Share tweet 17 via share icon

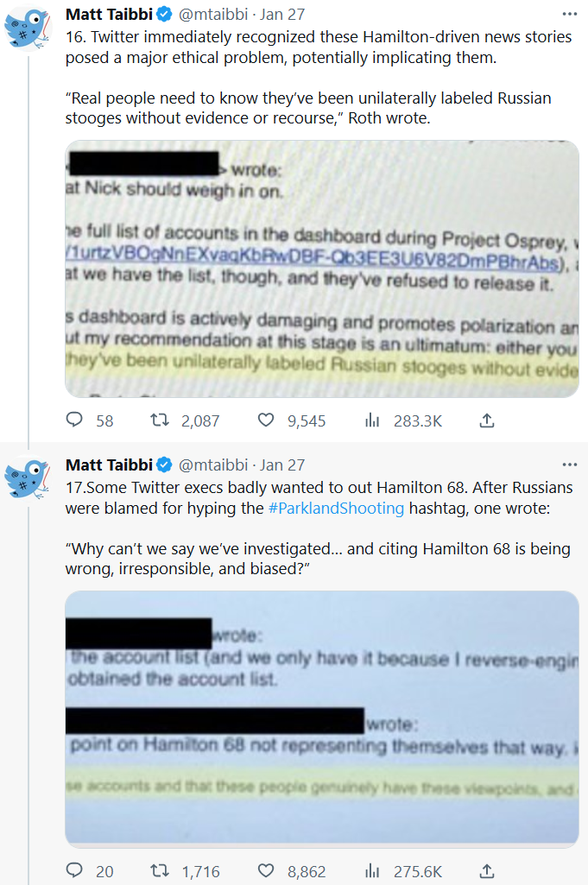coord(486,871)
